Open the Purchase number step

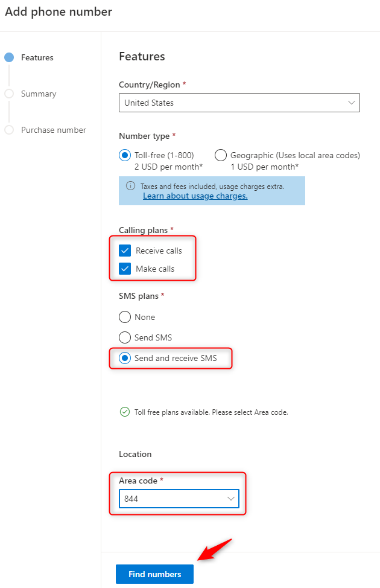click(x=54, y=130)
